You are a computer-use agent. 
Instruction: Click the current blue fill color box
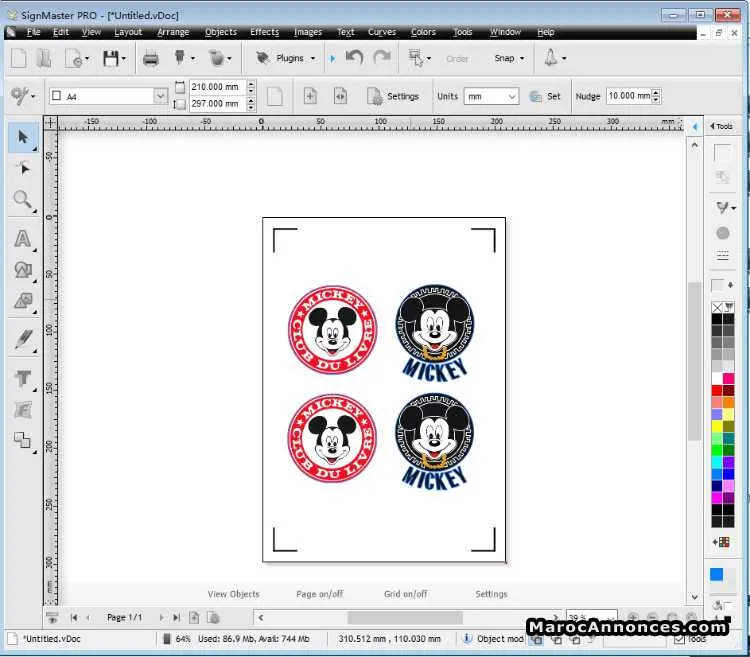[x=717, y=574]
